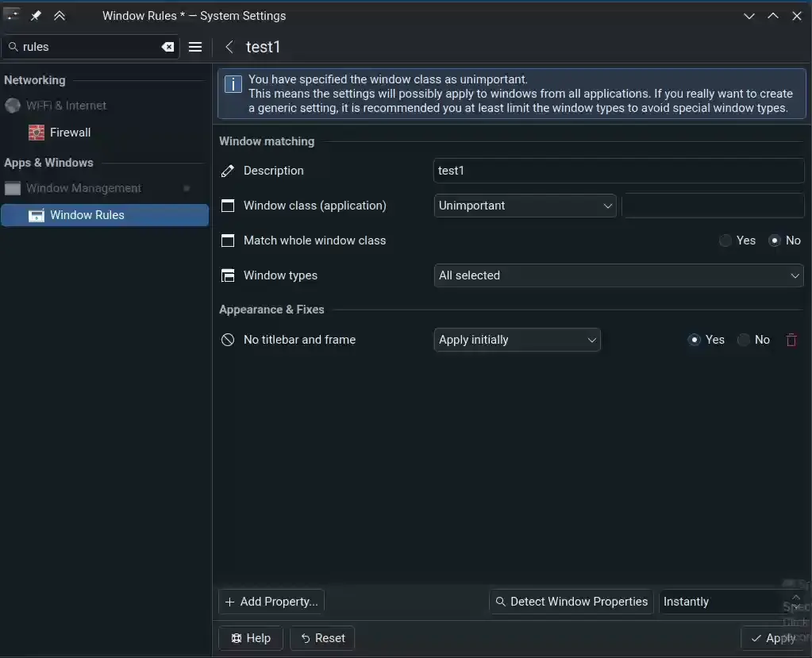The image size is (812, 658).
Task: Open Help
Action: click(x=251, y=638)
